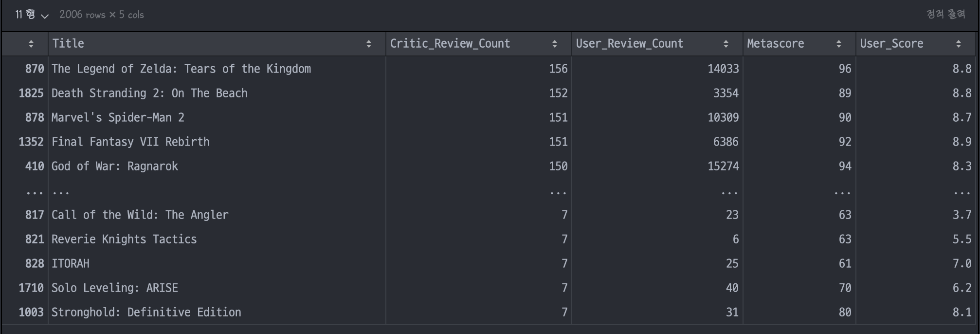The height and width of the screenshot is (334, 980).
Task: Select critic count 156 cell
Action: [x=478, y=69]
